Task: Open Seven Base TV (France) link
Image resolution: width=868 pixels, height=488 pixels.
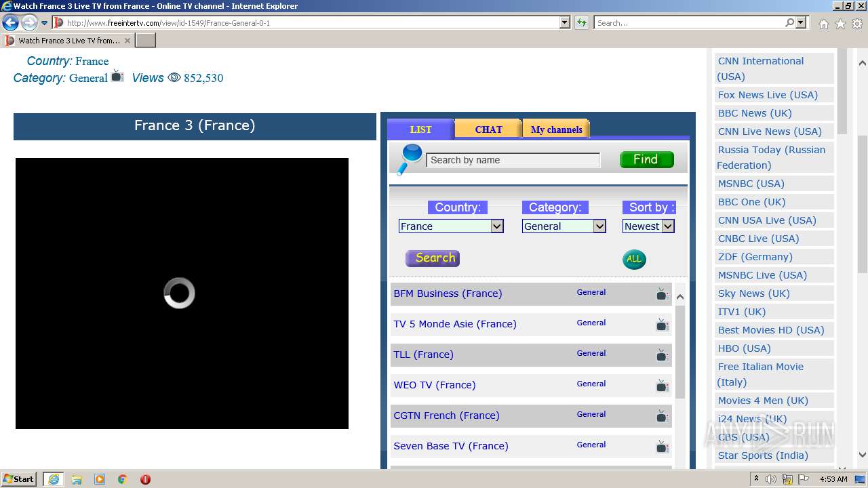Action: point(451,446)
